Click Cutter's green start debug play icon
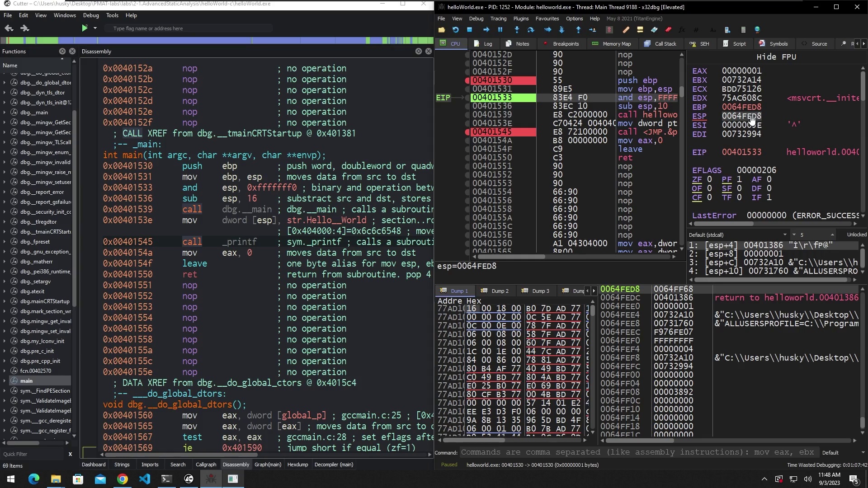 [85, 28]
